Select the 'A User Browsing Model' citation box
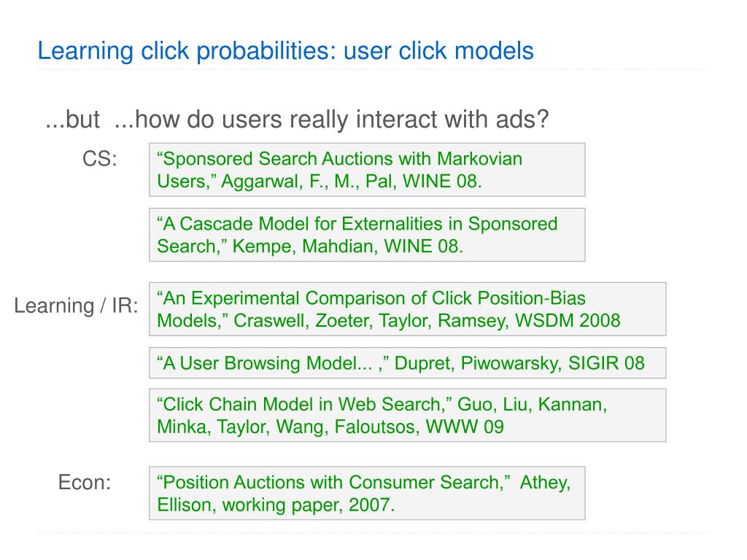 [407, 363]
